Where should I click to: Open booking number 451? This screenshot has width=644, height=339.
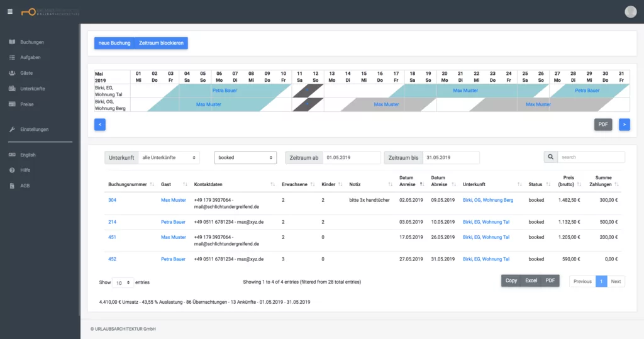coord(112,237)
